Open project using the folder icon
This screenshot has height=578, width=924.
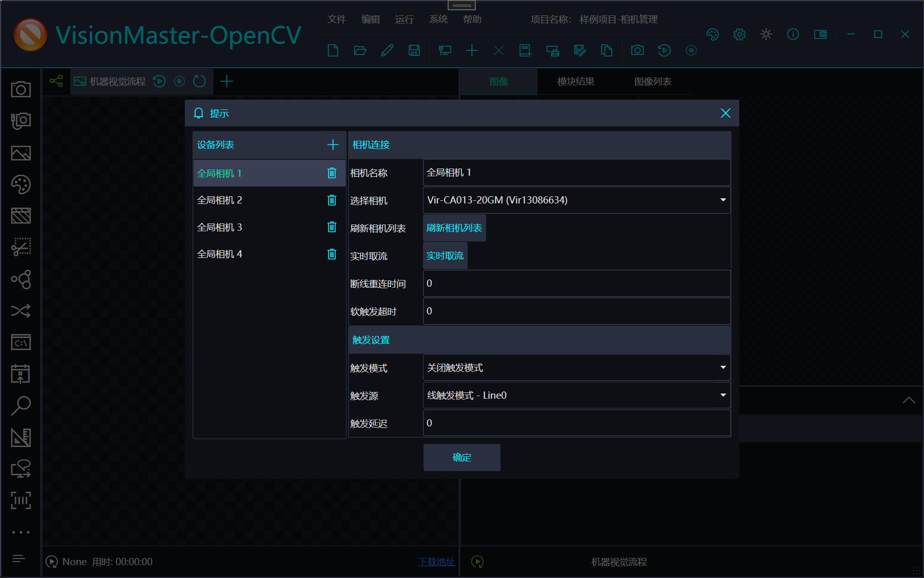point(360,50)
